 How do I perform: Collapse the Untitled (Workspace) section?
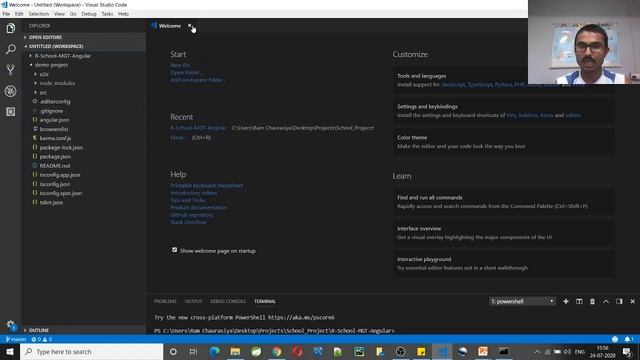point(84,46)
